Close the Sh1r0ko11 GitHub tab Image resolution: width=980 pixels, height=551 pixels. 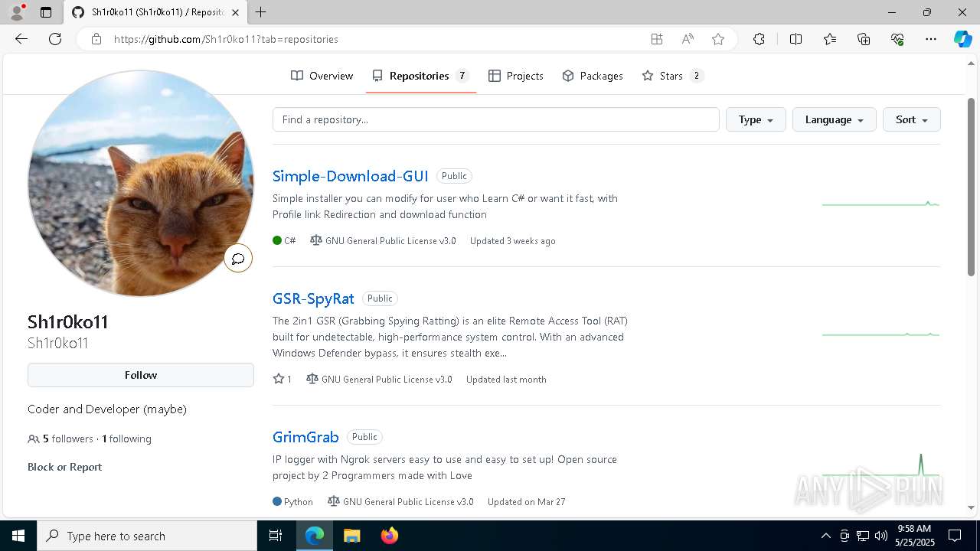click(x=236, y=12)
